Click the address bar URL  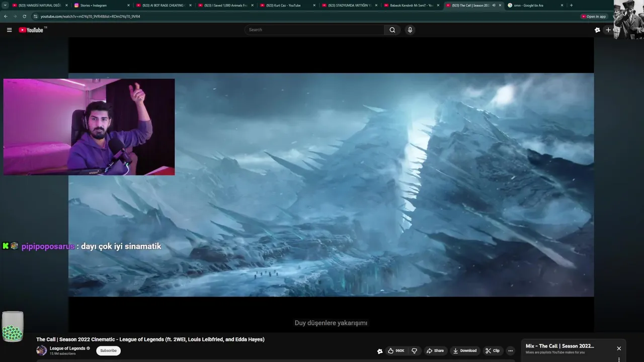click(91, 16)
